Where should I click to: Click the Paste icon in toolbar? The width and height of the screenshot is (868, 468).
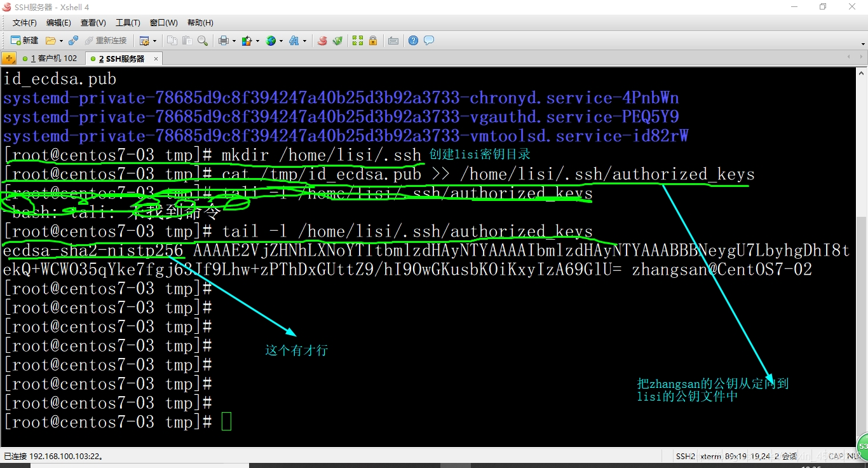(x=187, y=41)
